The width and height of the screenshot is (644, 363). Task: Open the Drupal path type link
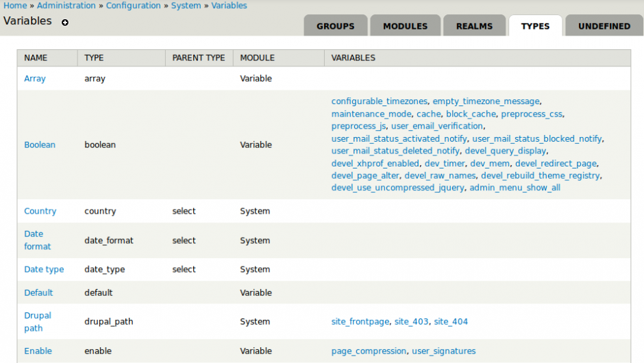point(37,321)
